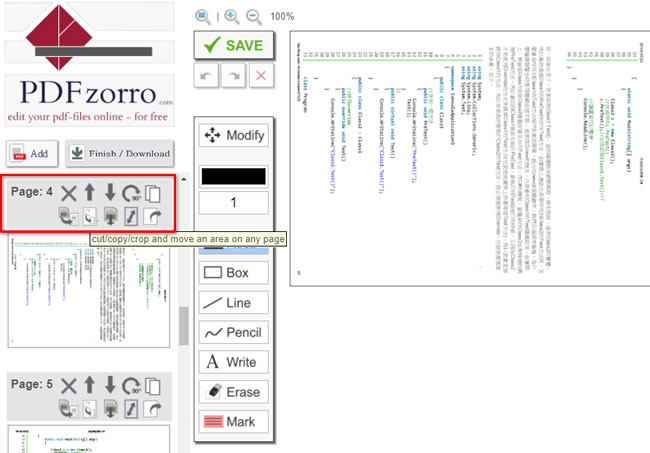Screen dimensions: 650x453
Task: Open the Page 4 thumbnail preview
Action: (x=89, y=292)
